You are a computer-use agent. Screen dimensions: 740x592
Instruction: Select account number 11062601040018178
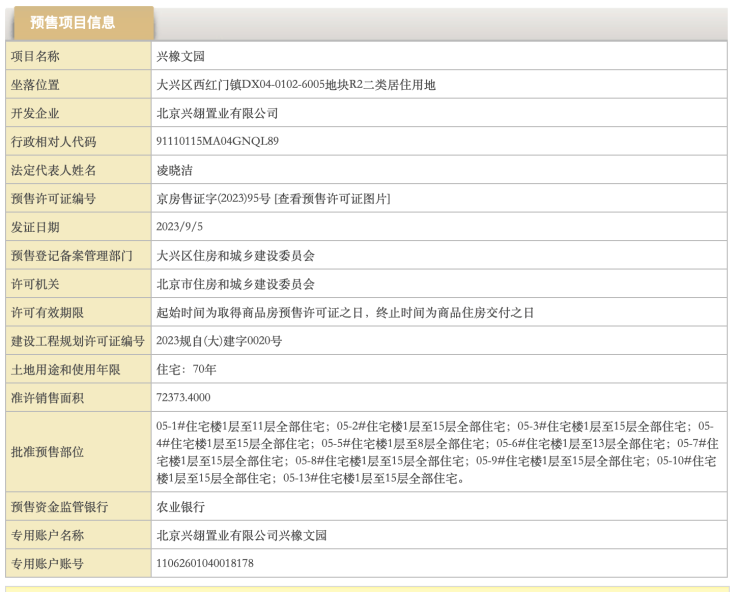click(x=205, y=564)
